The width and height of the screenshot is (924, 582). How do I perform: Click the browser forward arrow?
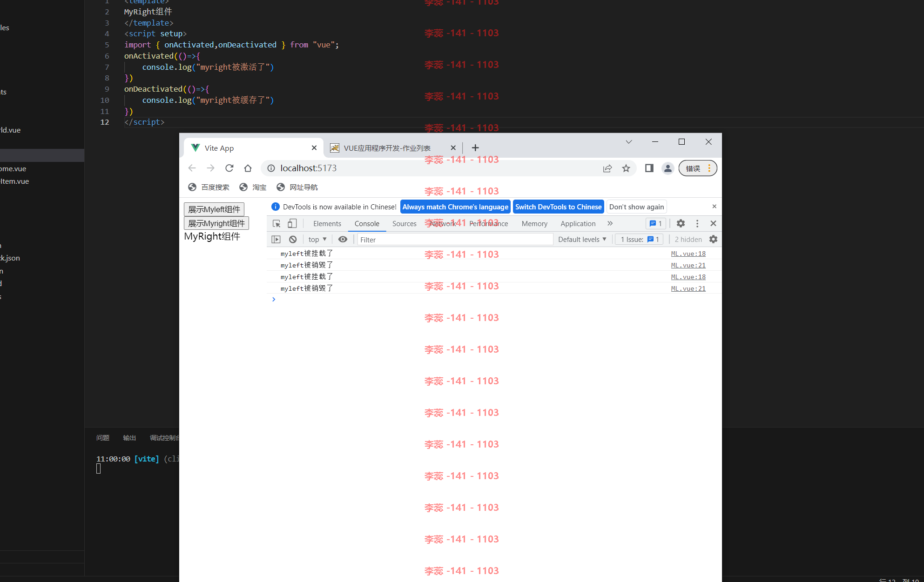coord(210,168)
